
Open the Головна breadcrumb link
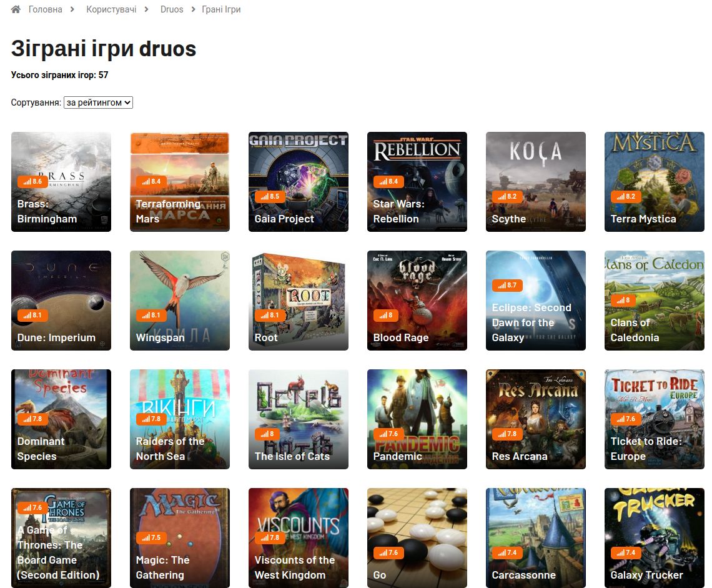[46, 9]
